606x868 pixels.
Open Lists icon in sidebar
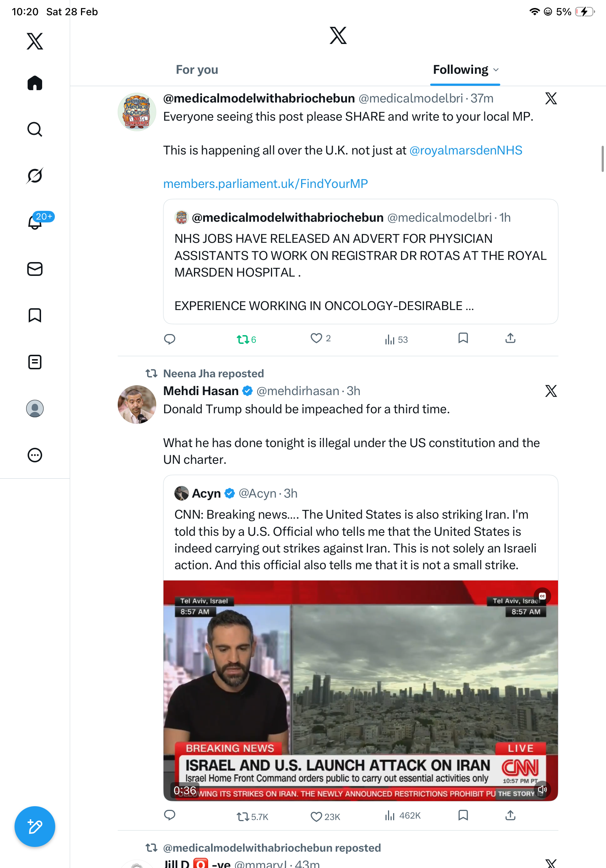pos(35,362)
